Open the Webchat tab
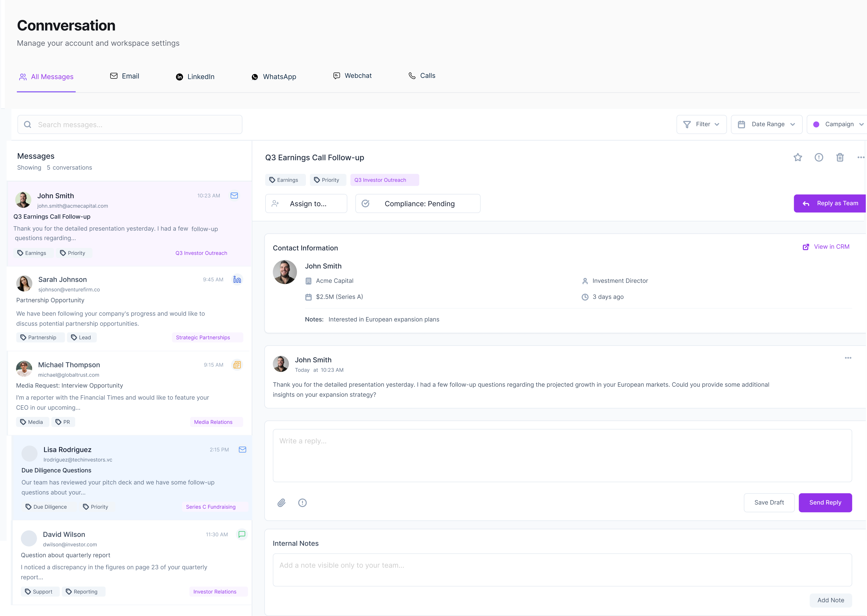 tap(352, 75)
